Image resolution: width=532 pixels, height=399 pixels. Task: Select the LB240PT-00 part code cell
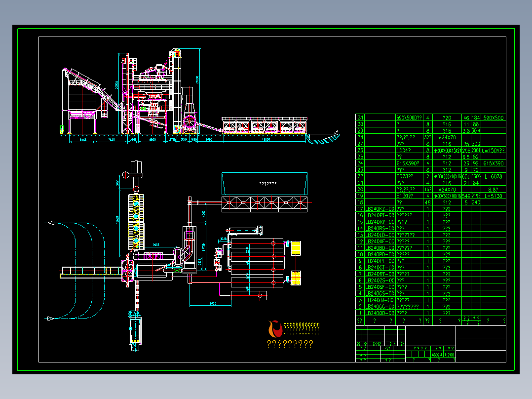380,215
